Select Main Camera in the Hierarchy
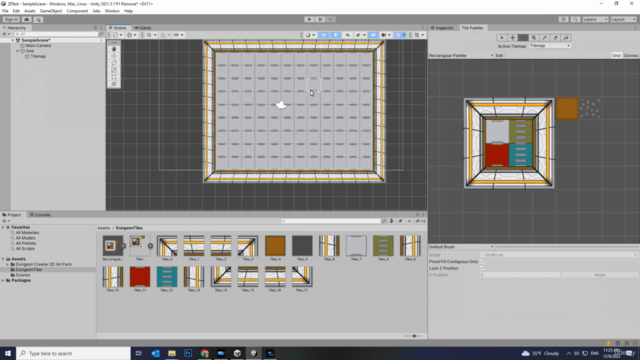The height and width of the screenshot is (360, 640). (x=38, y=46)
